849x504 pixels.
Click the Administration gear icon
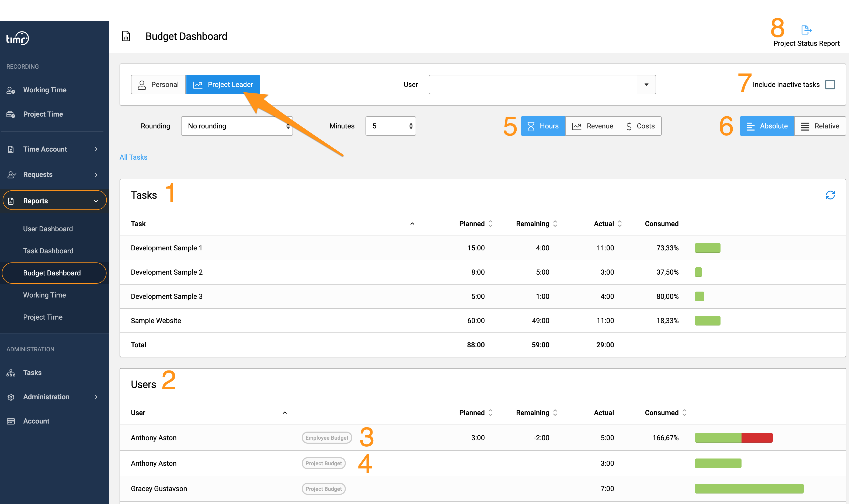point(11,397)
